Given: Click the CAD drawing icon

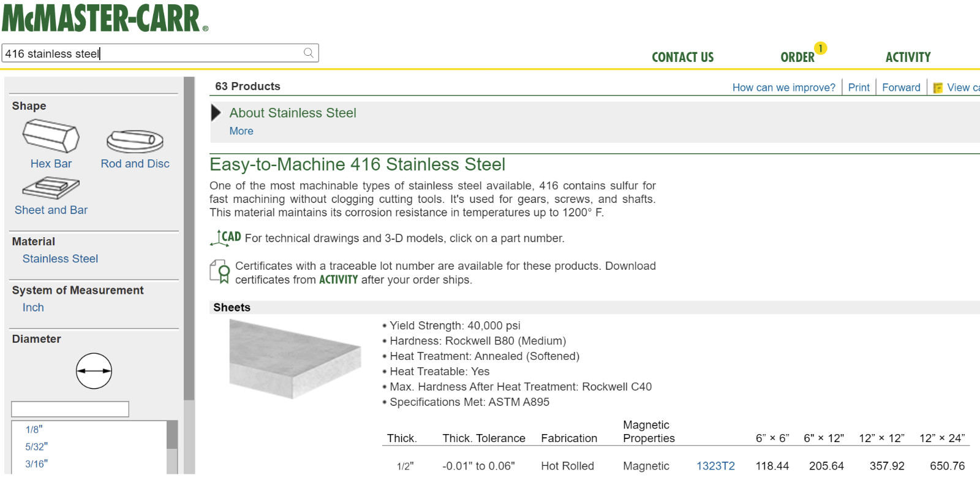Looking at the screenshot, I should click(x=225, y=238).
